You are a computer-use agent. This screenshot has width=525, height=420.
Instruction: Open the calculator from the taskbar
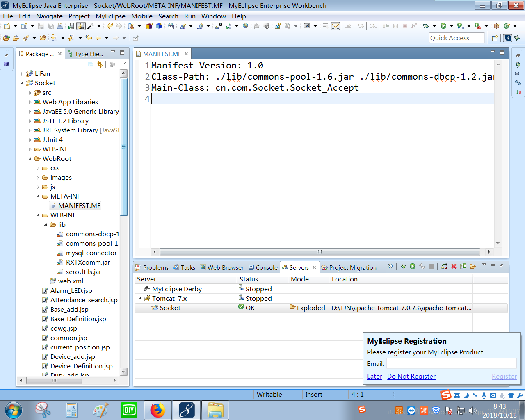pos(72,410)
